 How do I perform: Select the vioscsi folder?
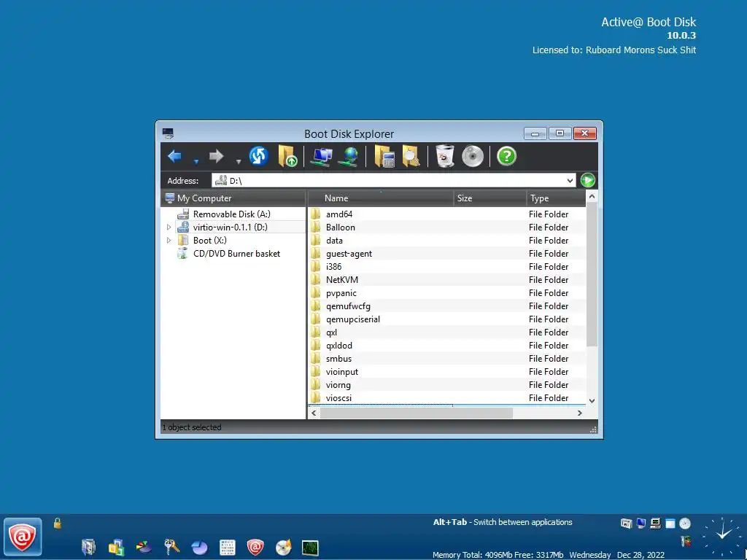pyautogui.click(x=338, y=398)
